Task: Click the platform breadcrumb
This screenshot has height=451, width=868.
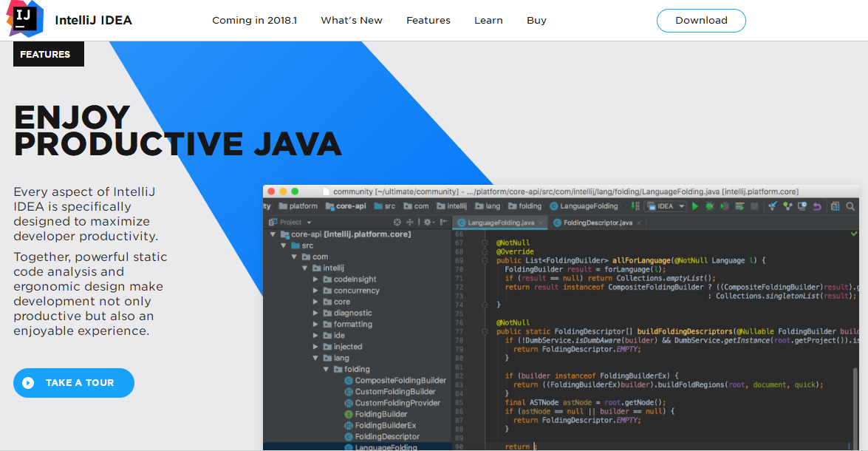Action: click(298, 206)
